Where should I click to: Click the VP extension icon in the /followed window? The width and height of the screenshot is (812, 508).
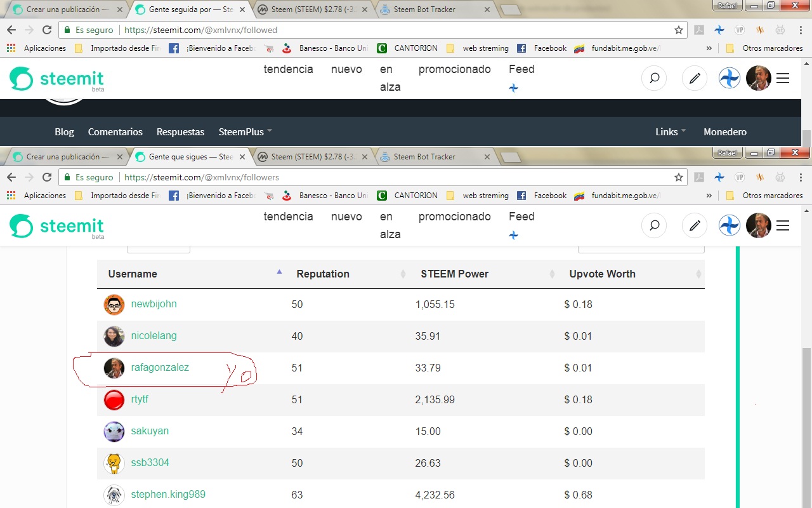[x=739, y=30]
